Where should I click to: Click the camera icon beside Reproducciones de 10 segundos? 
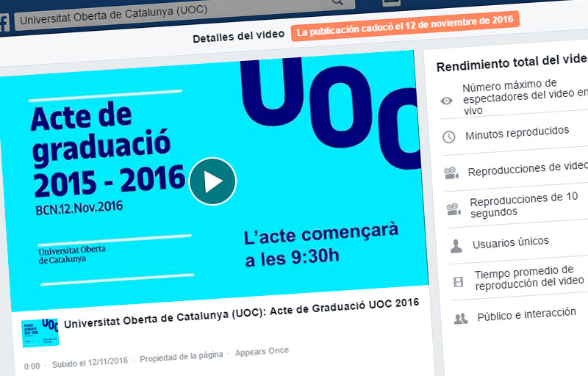coord(453,209)
